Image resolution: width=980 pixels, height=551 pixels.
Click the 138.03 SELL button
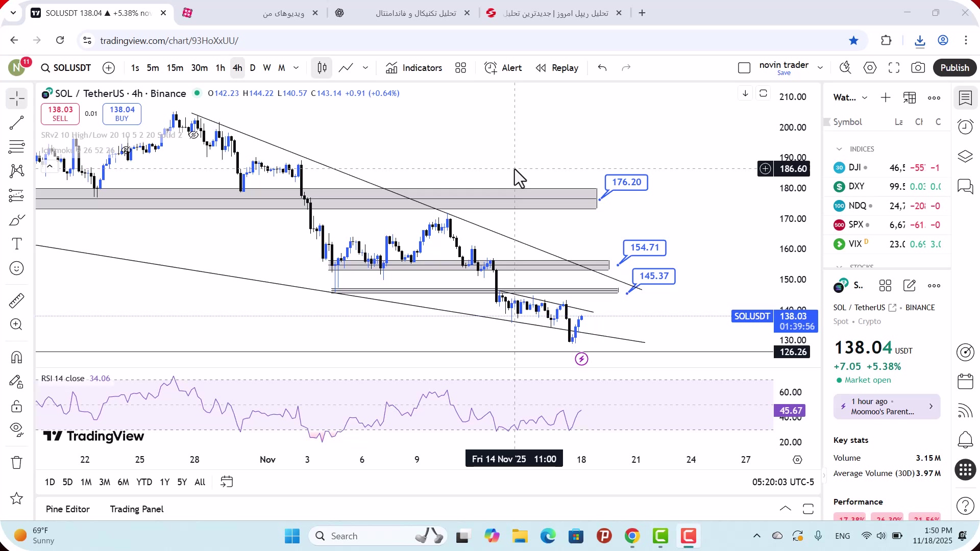click(x=60, y=114)
